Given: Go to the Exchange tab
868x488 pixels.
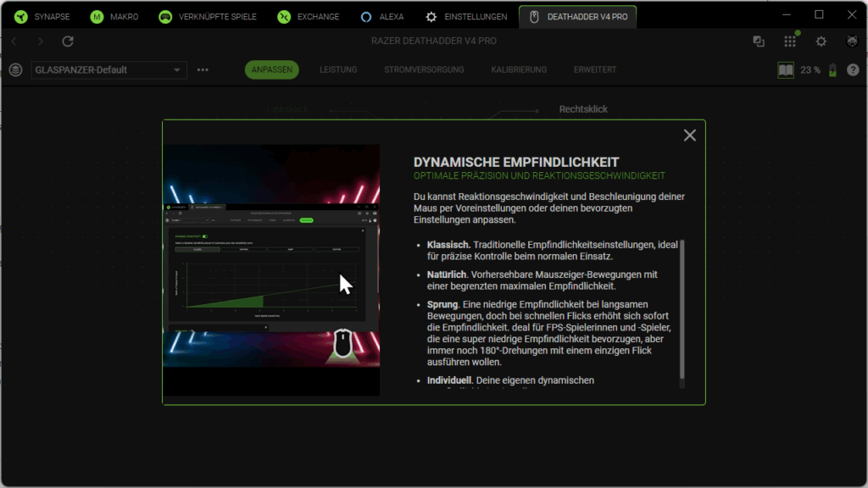Looking at the screenshot, I should click(309, 17).
